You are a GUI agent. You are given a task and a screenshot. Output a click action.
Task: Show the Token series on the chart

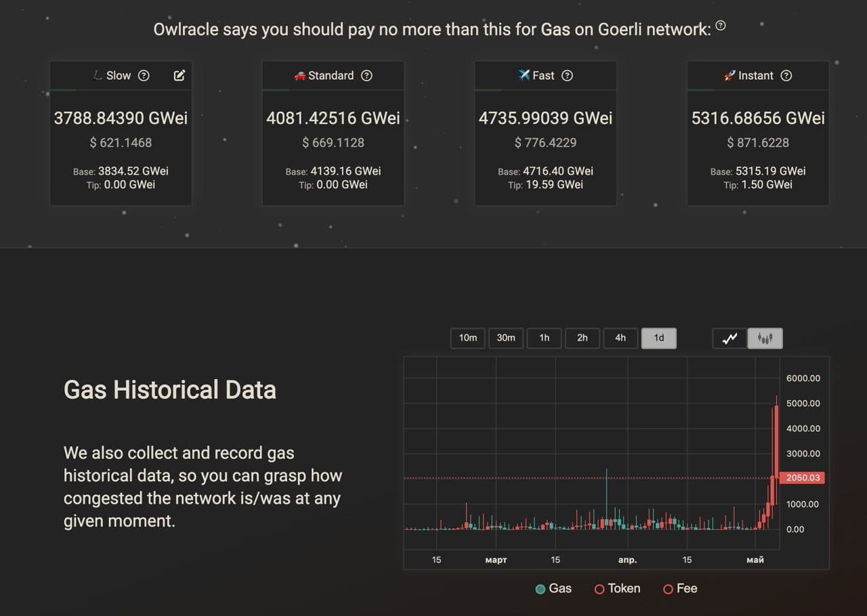[x=617, y=589]
